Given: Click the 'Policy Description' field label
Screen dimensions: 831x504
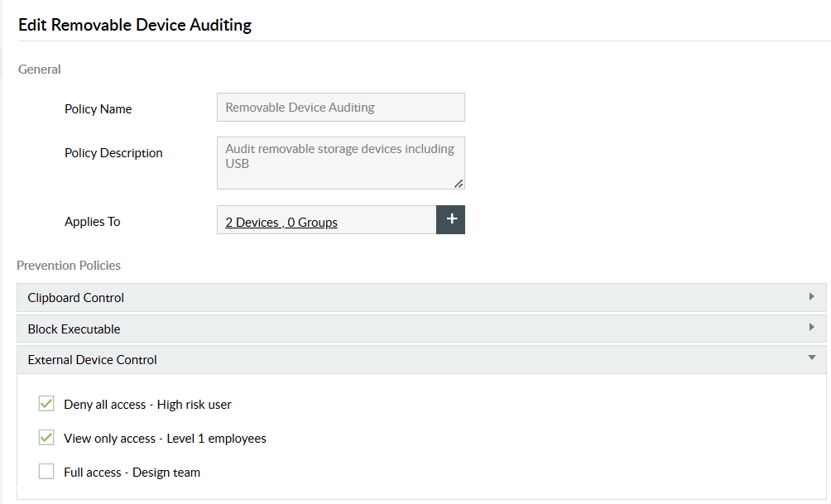Looking at the screenshot, I should 113,153.
